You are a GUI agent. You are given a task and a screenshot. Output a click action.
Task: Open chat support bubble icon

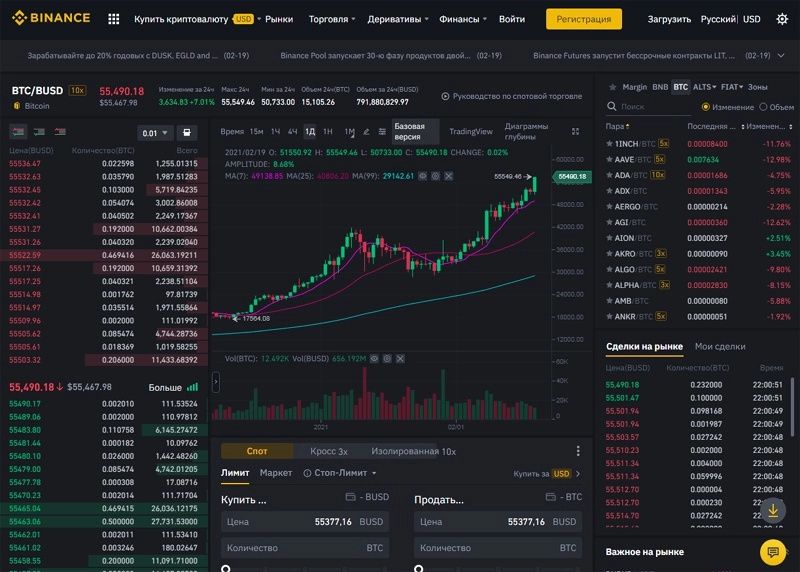(x=772, y=551)
